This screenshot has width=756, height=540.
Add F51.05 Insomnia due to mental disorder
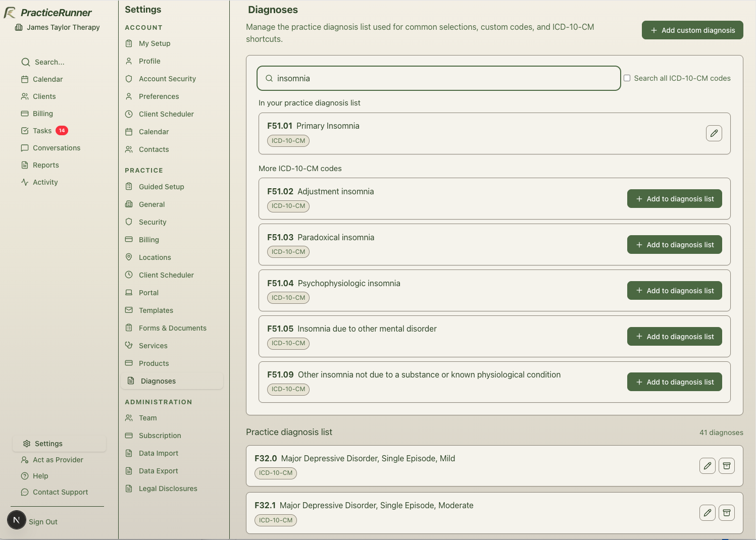[x=675, y=337]
